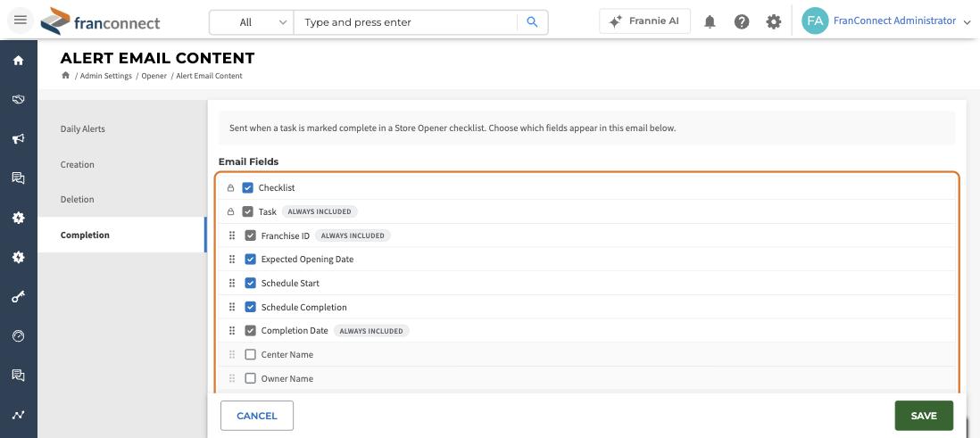
Task: Click the Franchise ID checkbox
Action: (250, 236)
